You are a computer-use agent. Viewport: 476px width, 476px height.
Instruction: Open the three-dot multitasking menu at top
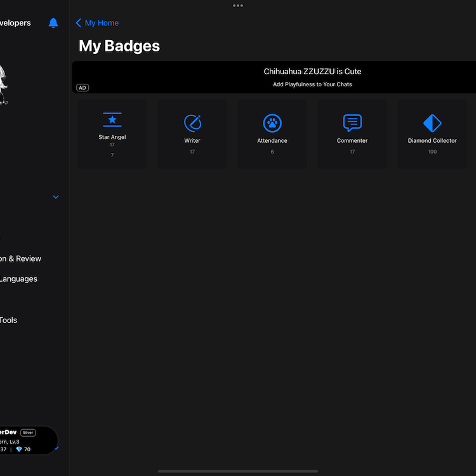(x=238, y=5)
